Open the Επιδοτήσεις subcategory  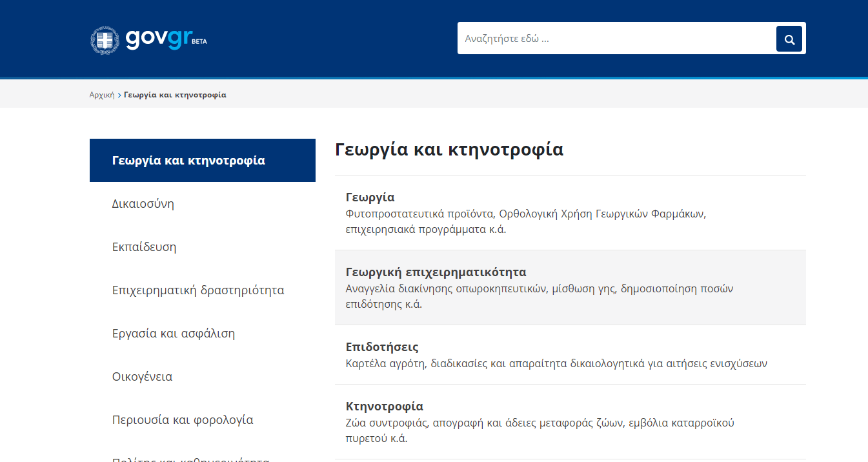tap(382, 347)
